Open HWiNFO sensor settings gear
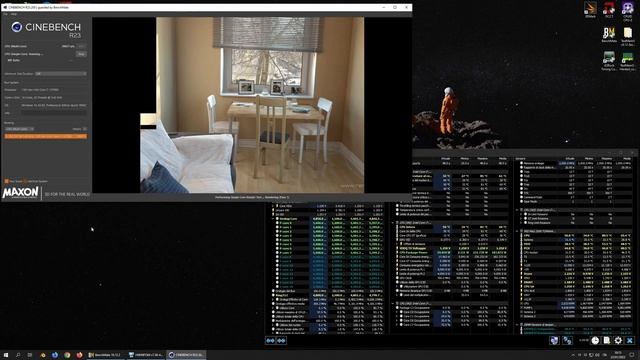The image size is (640, 360). pos(618,340)
